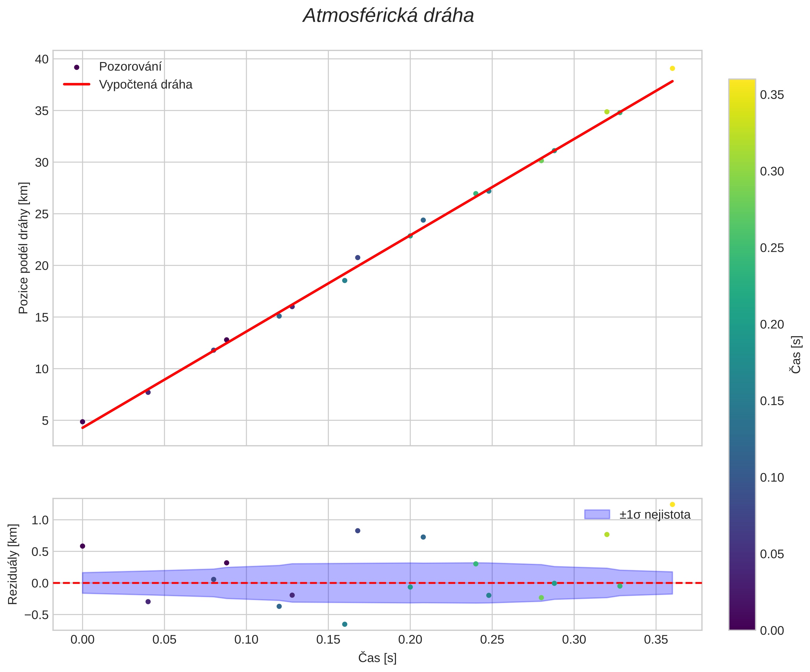Click the Vypočtená dráha legend text

[145, 84]
